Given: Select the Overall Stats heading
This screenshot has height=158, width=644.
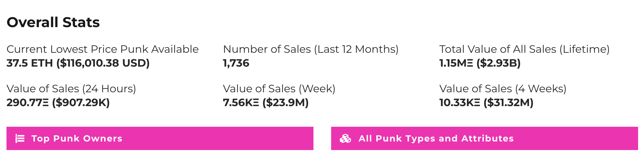Looking at the screenshot, I should [x=53, y=22].
